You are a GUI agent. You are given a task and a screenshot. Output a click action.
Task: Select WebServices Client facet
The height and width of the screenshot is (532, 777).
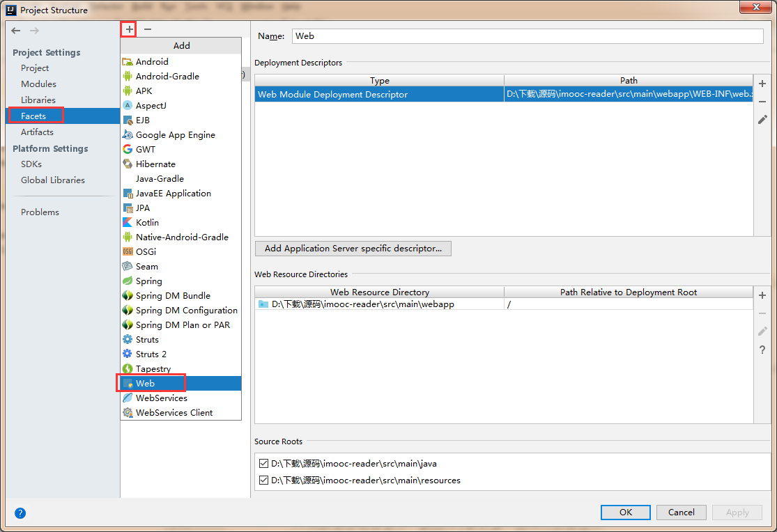[181, 412]
